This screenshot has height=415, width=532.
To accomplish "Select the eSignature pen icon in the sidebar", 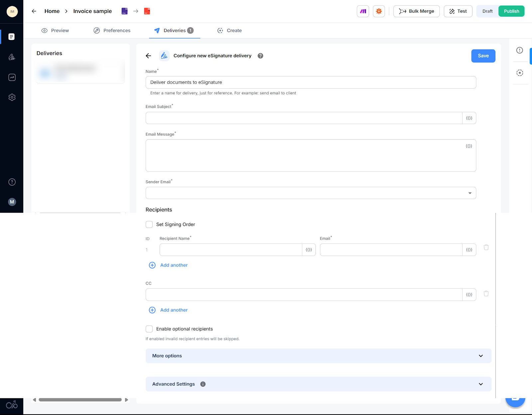I will 12,57.
